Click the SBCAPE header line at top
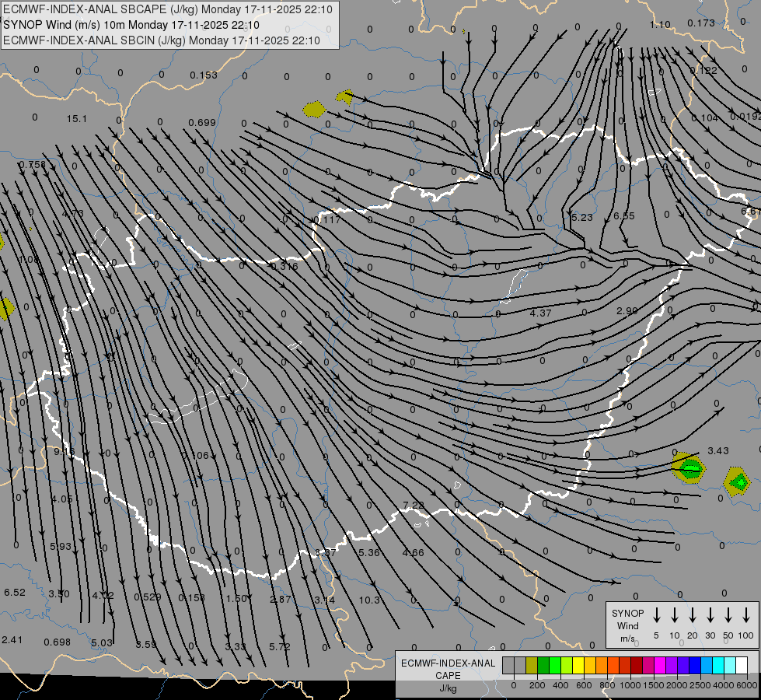This screenshot has height=700, width=761. [168, 9]
